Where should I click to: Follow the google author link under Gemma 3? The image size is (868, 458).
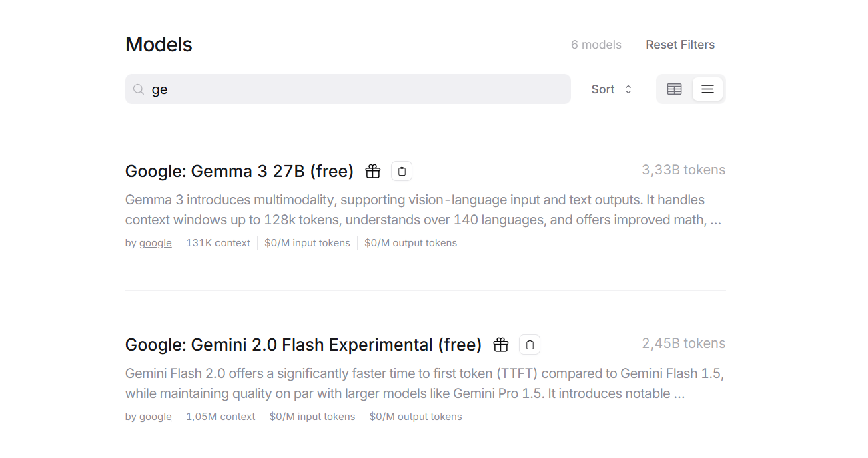click(x=155, y=243)
